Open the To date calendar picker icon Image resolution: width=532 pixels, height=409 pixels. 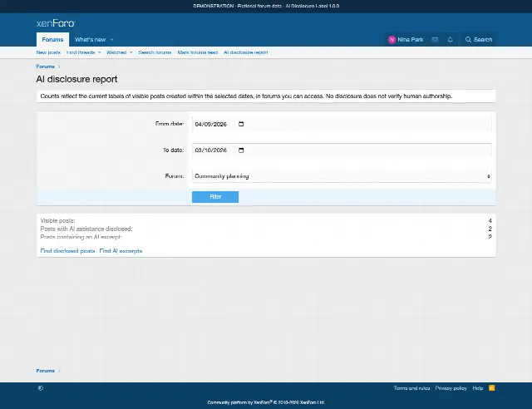pyautogui.click(x=241, y=150)
